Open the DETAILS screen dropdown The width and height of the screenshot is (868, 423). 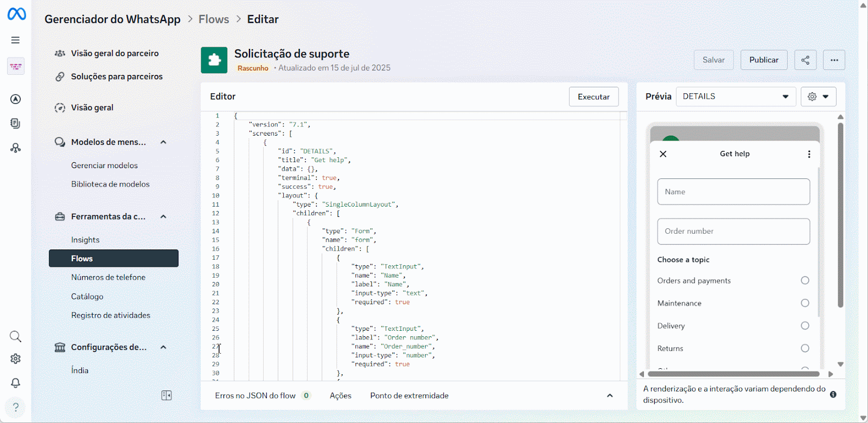pos(736,97)
